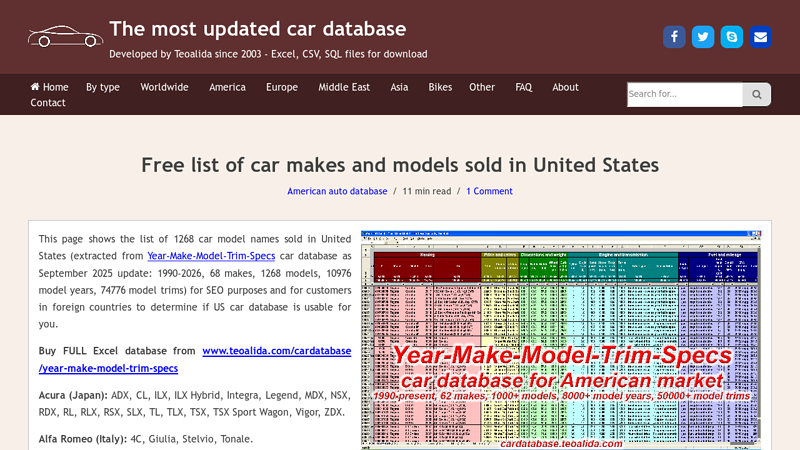The image size is (800, 450).
Task: Open the Asia menu item
Action: [x=399, y=87]
